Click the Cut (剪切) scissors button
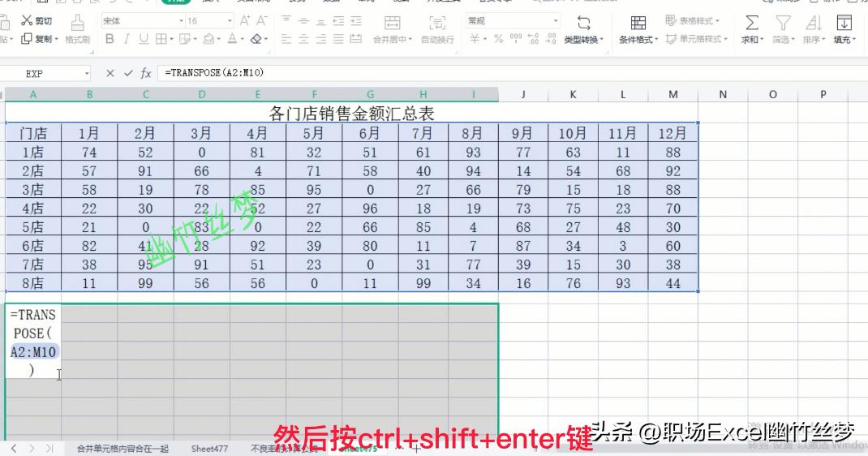This screenshot has height=456, width=868. (36, 21)
